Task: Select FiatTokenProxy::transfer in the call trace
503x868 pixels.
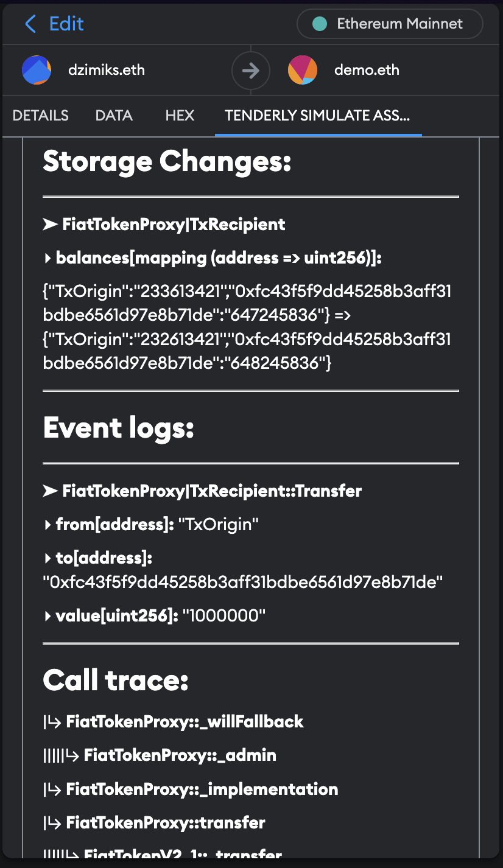Action: [164, 822]
